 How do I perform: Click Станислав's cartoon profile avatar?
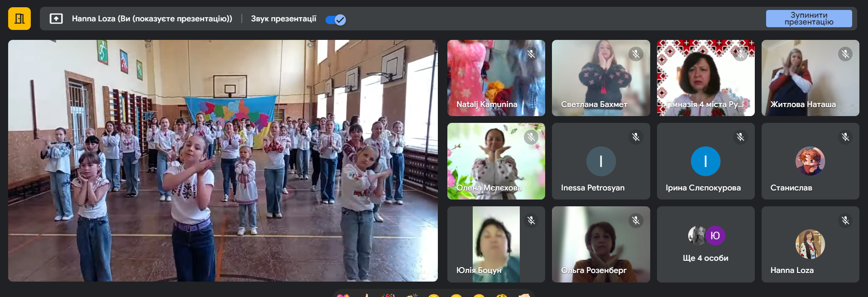click(x=810, y=161)
